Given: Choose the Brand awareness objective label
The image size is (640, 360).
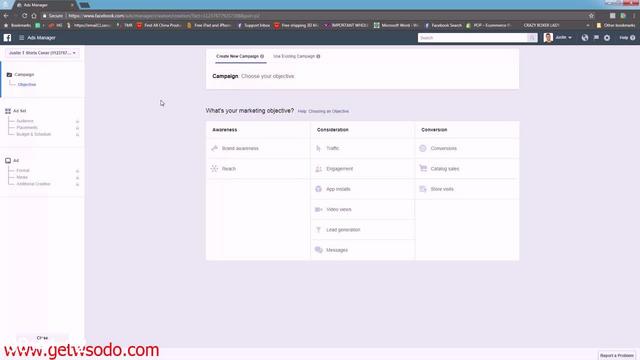Looking at the screenshot, I should coord(240,148).
